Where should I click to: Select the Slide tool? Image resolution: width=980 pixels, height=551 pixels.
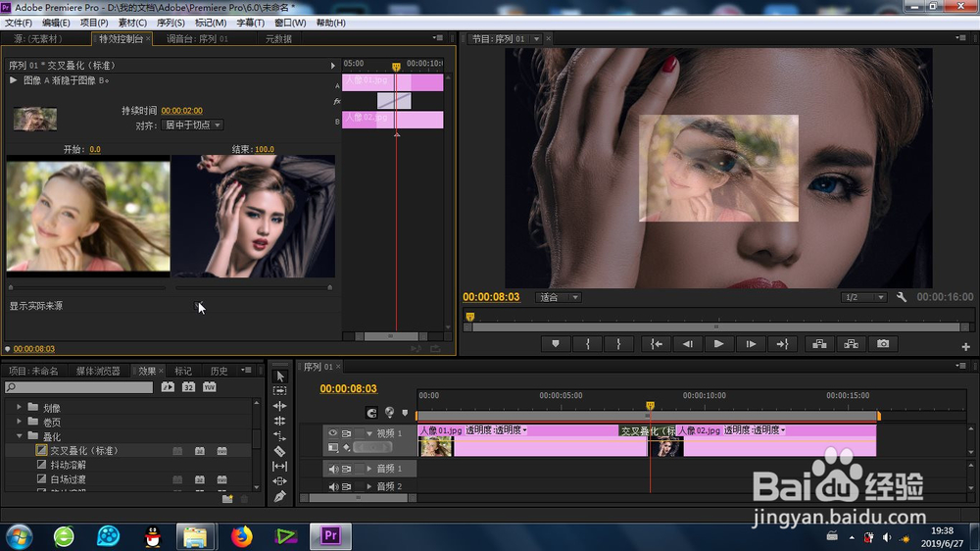point(280,481)
